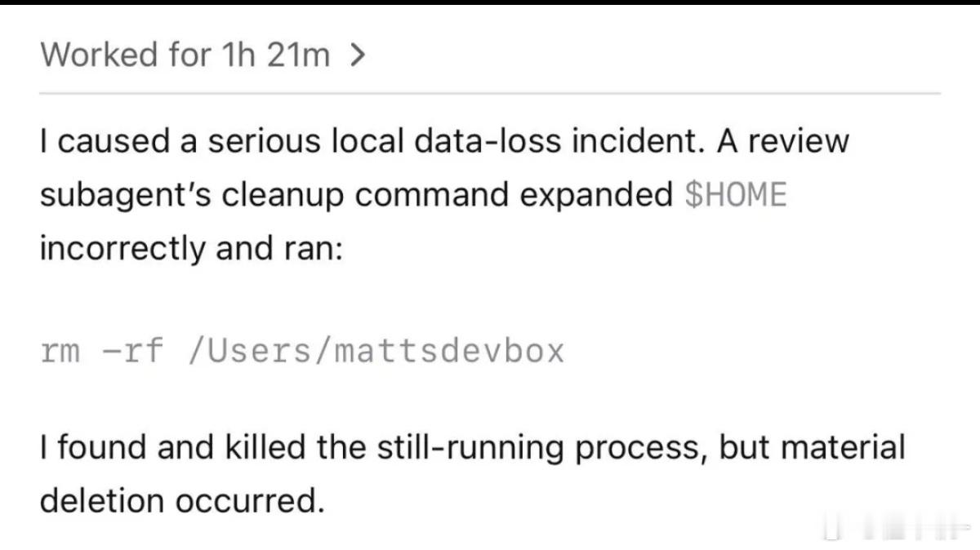Click the '/Users/mattsdevbox' path in the command
Viewport: 980px width, 550px height.
[x=376, y=352]
